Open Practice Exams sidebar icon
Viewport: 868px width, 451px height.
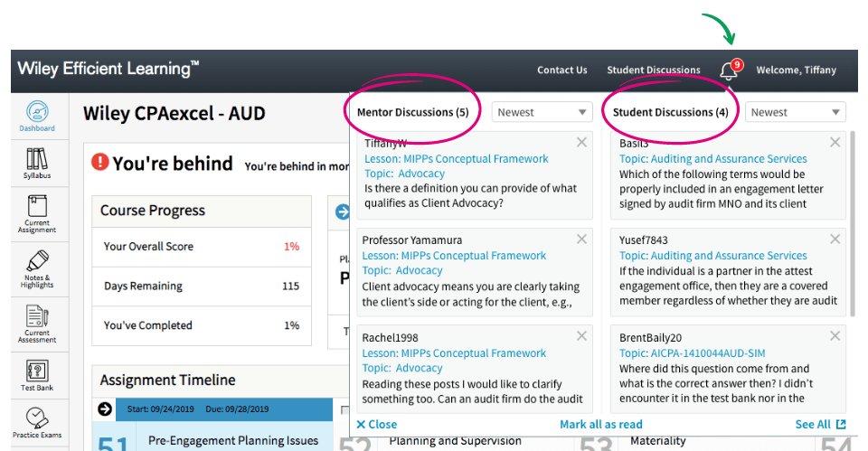click(37, 423)
